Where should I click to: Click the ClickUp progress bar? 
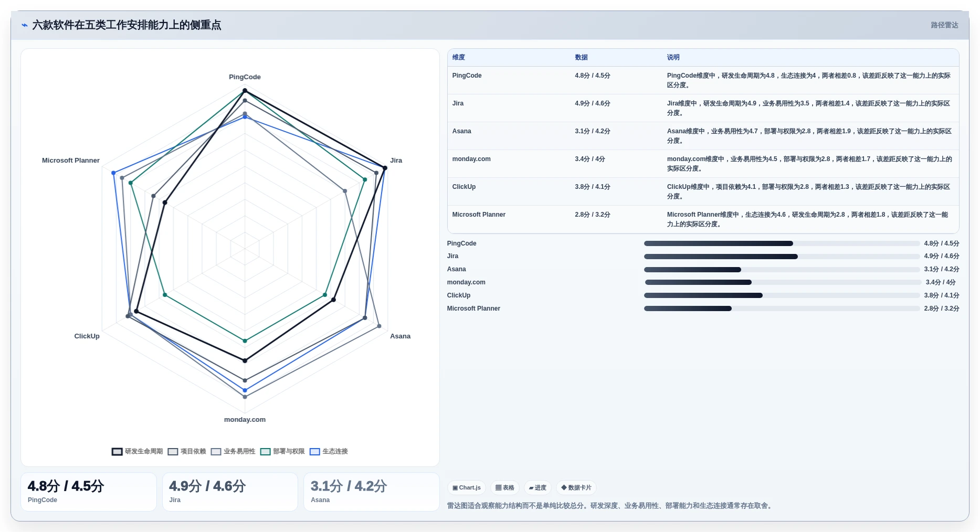tap(782, 295)
